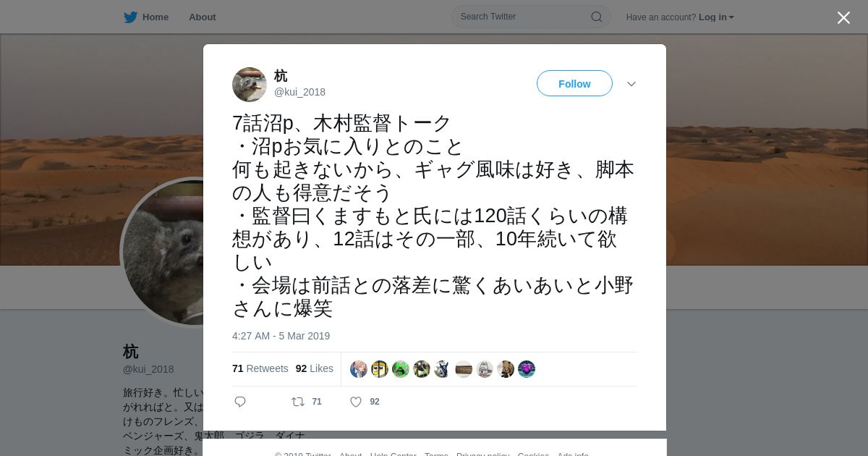Go to the Home tab

[x=146, y=17]
